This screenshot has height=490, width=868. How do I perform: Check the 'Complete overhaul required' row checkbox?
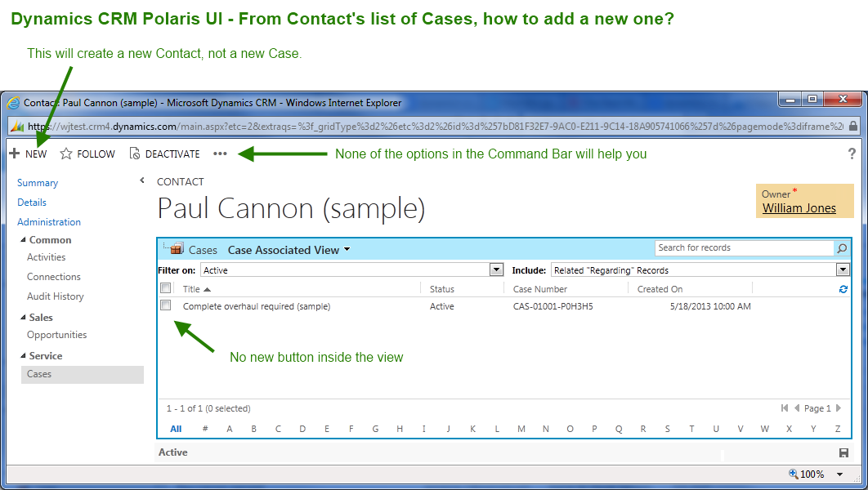pos(166,305)
